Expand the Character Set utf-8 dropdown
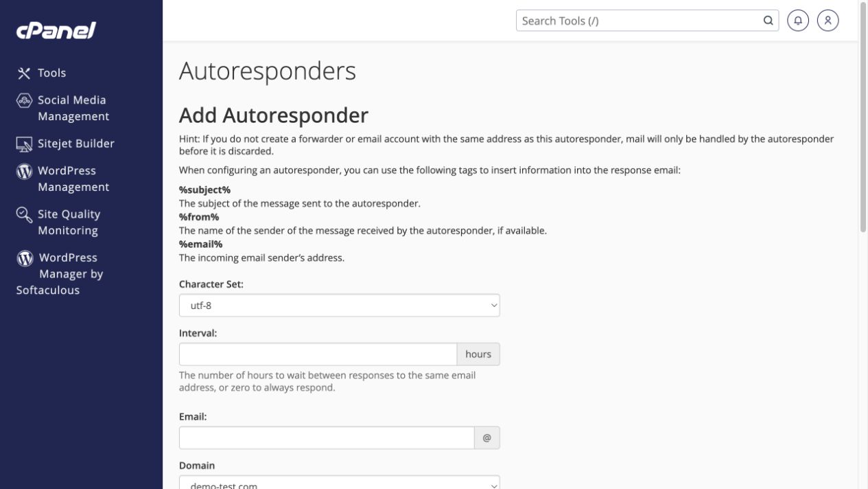 (x=340, y=306)
